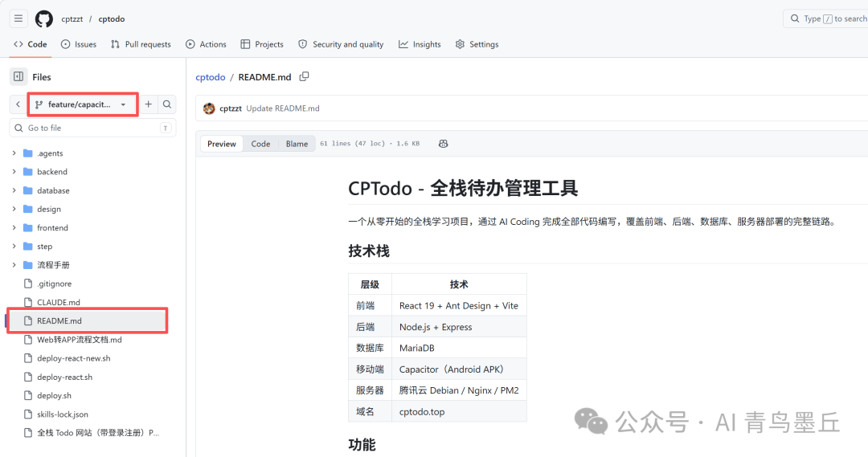
Task: Click the cptodo.top domain cell
Action: click(x=459, y=412)
